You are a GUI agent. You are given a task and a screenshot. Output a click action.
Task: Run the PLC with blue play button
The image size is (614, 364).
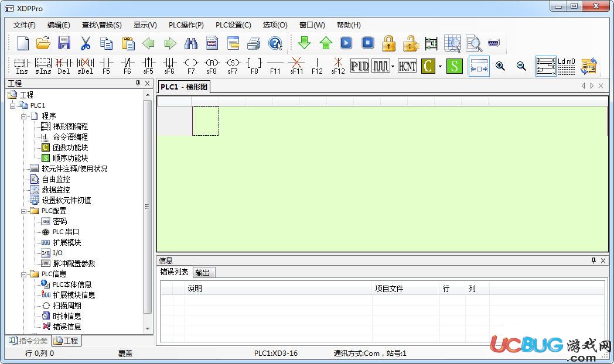pyautogui.click(x=346, y=43)
